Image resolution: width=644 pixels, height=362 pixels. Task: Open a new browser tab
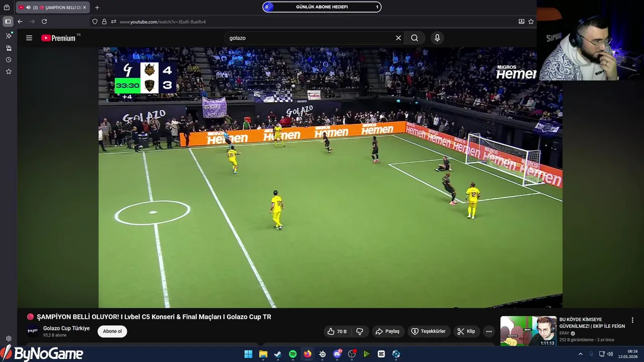pyautogui.click(x=97, y=8)
